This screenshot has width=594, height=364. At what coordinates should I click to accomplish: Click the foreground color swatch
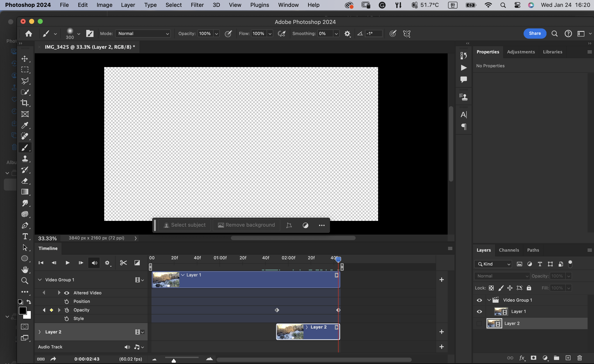click(x=22, y=310)
